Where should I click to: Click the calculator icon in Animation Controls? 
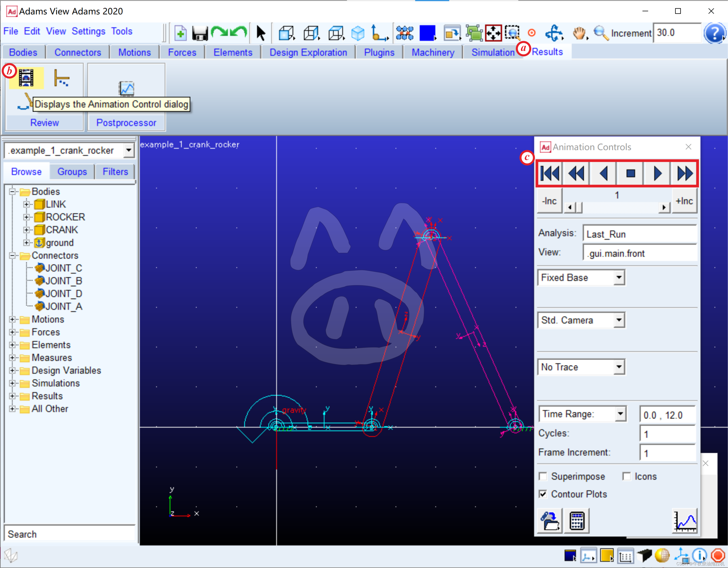[x=577, y=521]
